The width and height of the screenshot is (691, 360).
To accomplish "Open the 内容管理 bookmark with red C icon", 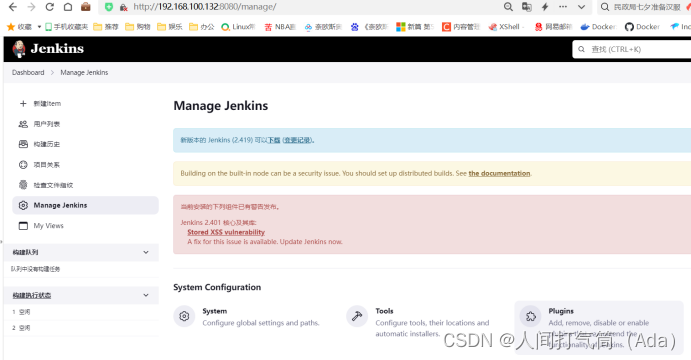I will [461, 27].
